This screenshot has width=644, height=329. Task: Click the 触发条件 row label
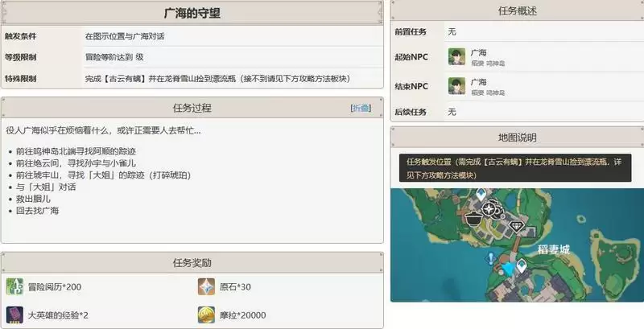[x=21, y=36]
